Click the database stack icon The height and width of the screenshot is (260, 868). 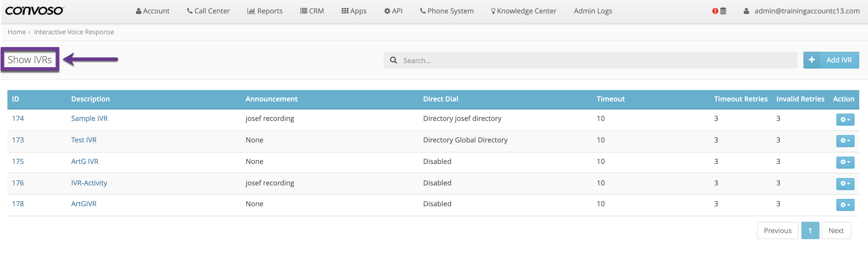723,11
